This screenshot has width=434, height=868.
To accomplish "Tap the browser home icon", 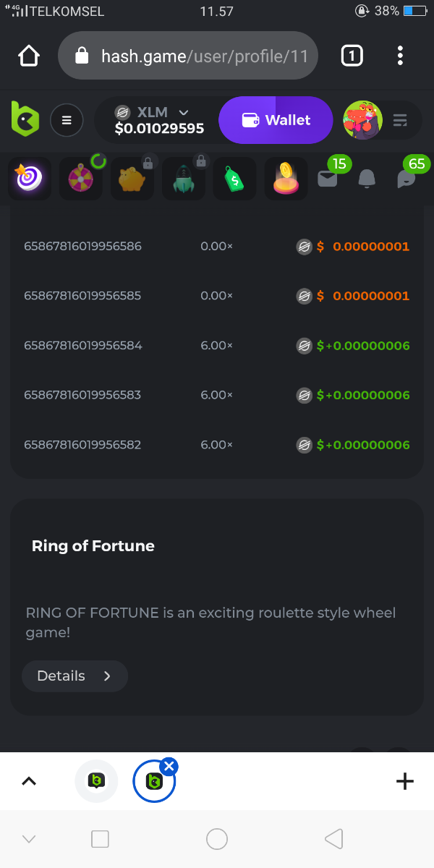I will [29, 56].
